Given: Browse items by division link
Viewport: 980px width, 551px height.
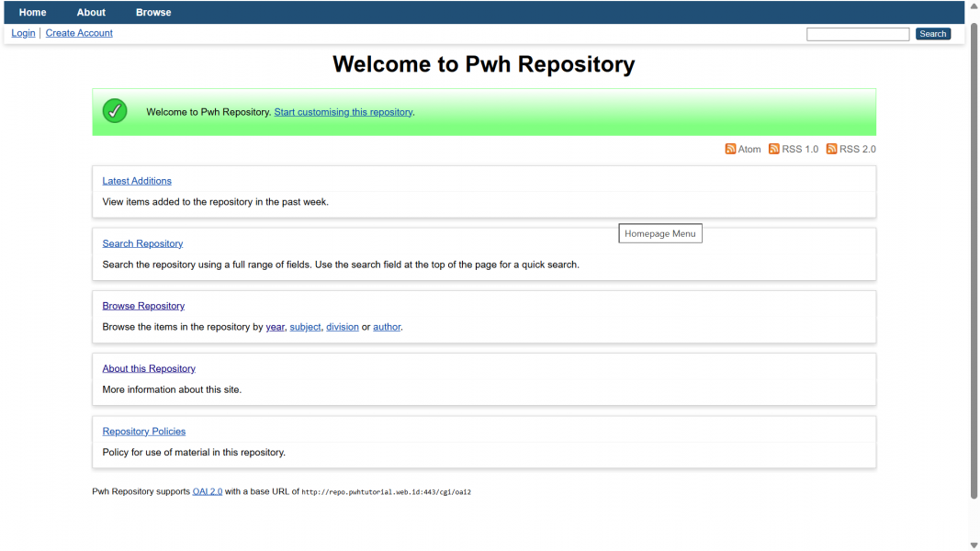Looking at the screenshot, I should (x=342, y=327).
